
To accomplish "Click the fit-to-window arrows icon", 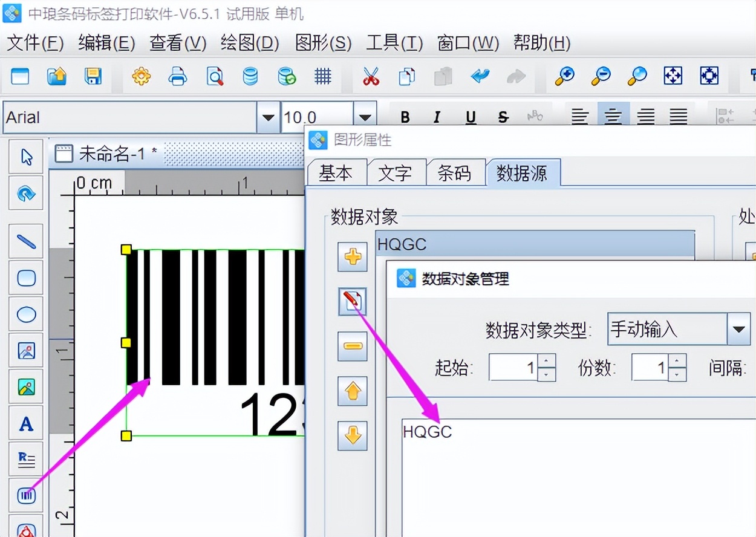I will click(673, 76).
